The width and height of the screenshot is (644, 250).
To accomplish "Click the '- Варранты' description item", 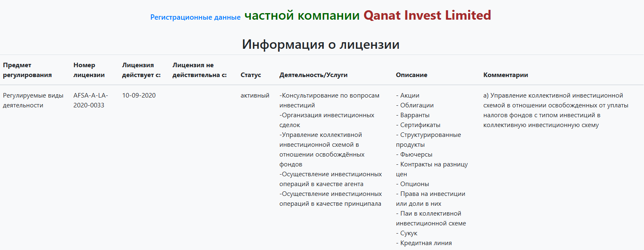I will 413,115.
